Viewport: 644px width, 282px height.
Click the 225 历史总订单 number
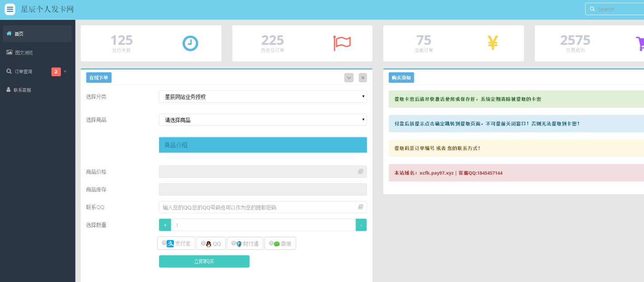[x=273, y=40]
